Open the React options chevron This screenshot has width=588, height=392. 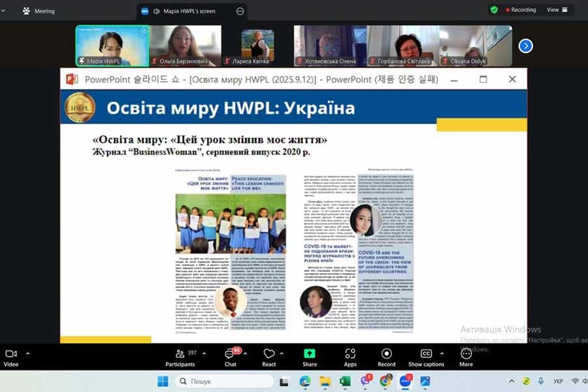(x=283, y=353)
